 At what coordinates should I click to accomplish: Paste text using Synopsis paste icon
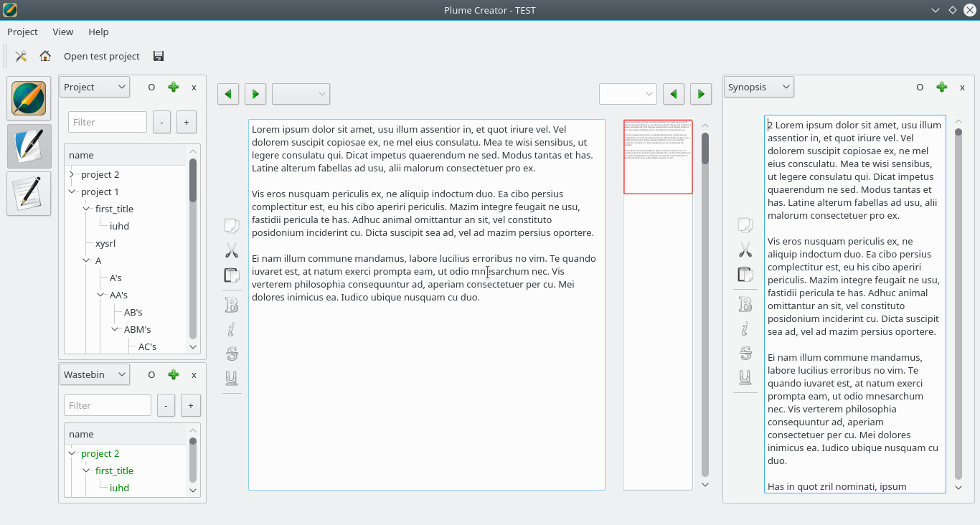click(x=745, y=274)
